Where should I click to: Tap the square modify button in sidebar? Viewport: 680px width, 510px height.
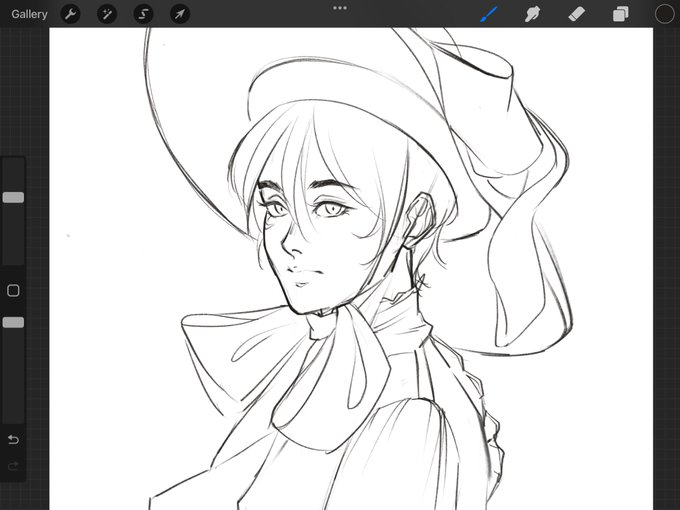point(13,291)
